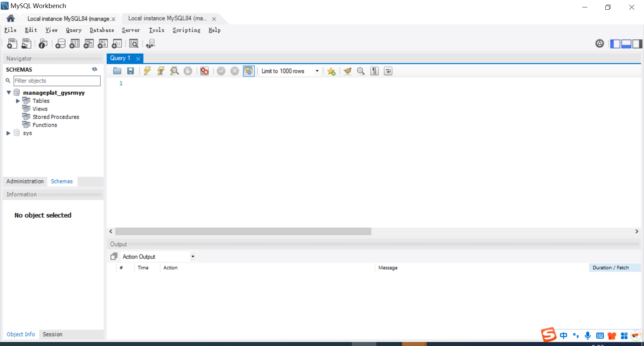This screenshot has height=346, width=644.
Task: Toggle auto-commit mode button
Action: pos(249,71)
